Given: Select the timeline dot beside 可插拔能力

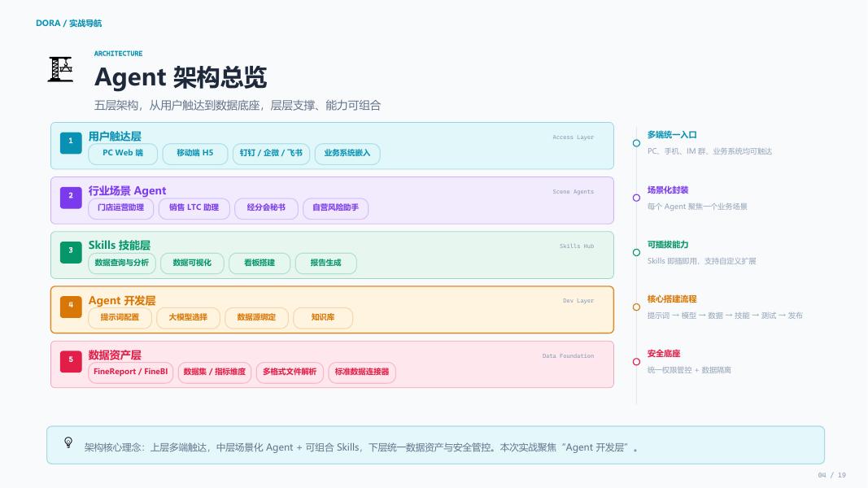Looking at the screenshot, I should tap(637, 253).
